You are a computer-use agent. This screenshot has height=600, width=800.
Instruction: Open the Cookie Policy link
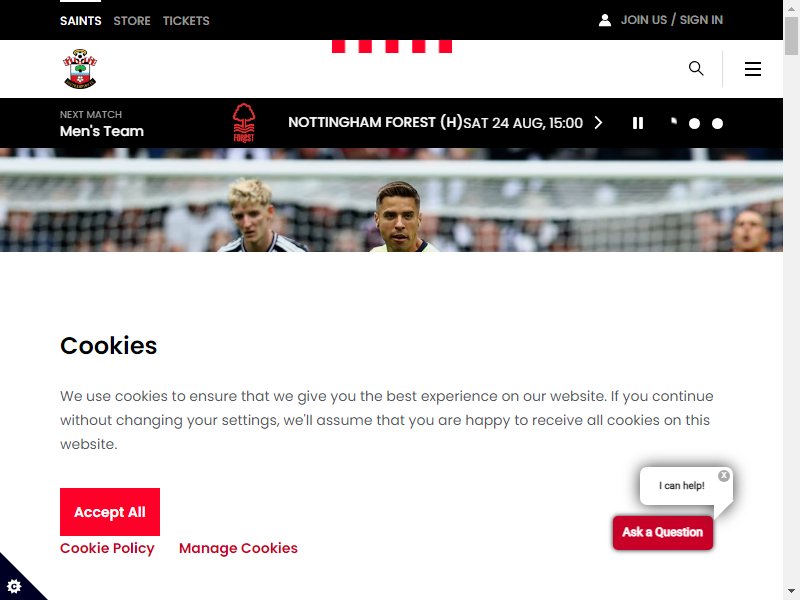point(107,548)
